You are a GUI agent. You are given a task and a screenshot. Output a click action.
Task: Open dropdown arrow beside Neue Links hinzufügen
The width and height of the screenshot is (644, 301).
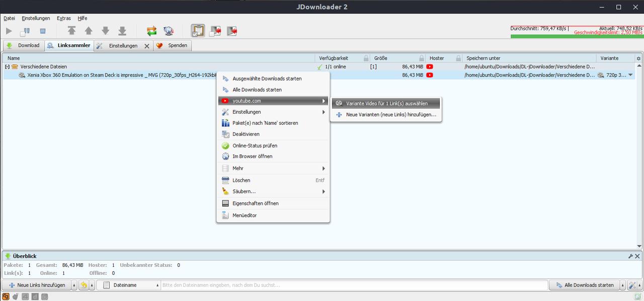74,285
